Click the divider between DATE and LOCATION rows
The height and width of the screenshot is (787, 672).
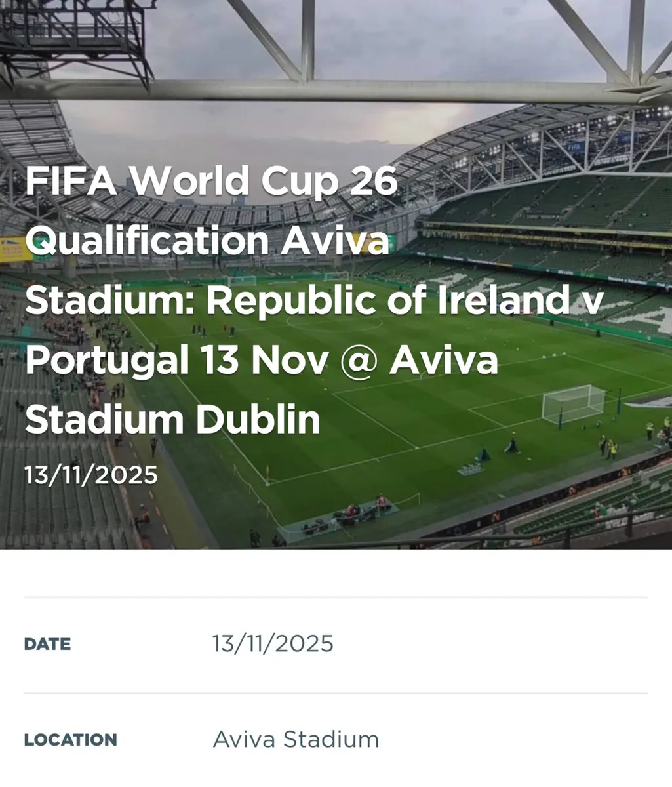pos(336,693)
